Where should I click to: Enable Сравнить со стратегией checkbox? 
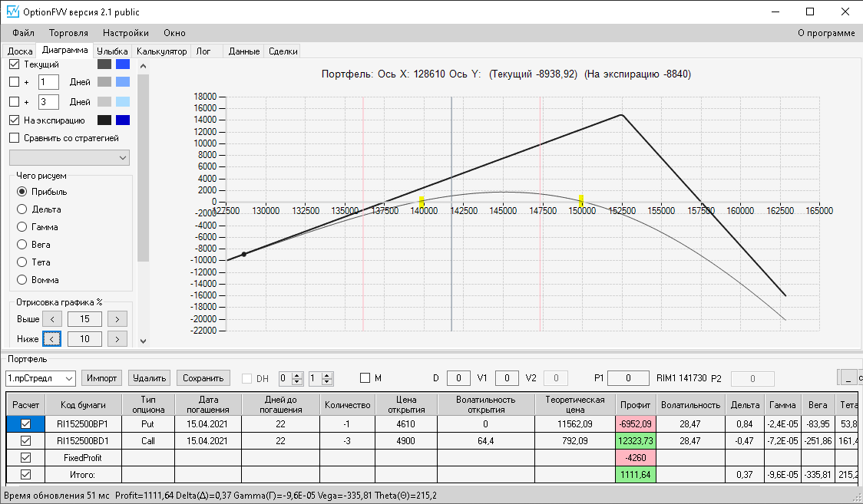[15, 138]
